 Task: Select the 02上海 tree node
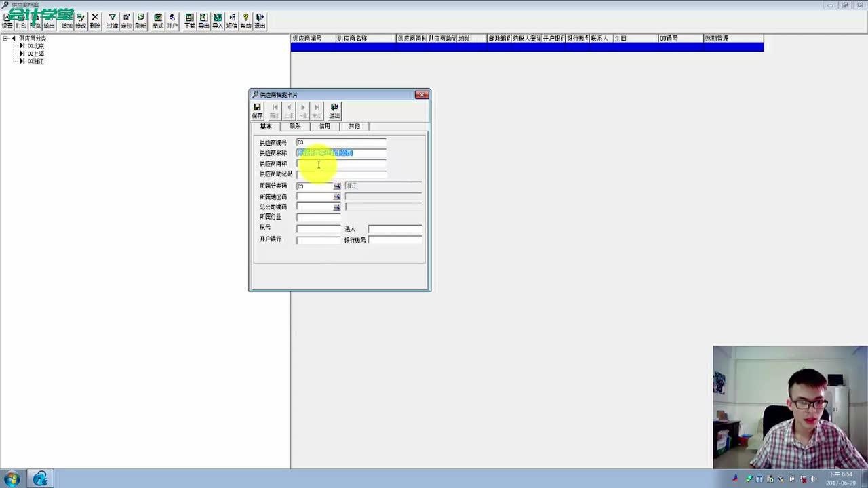(x=36, y=54)
